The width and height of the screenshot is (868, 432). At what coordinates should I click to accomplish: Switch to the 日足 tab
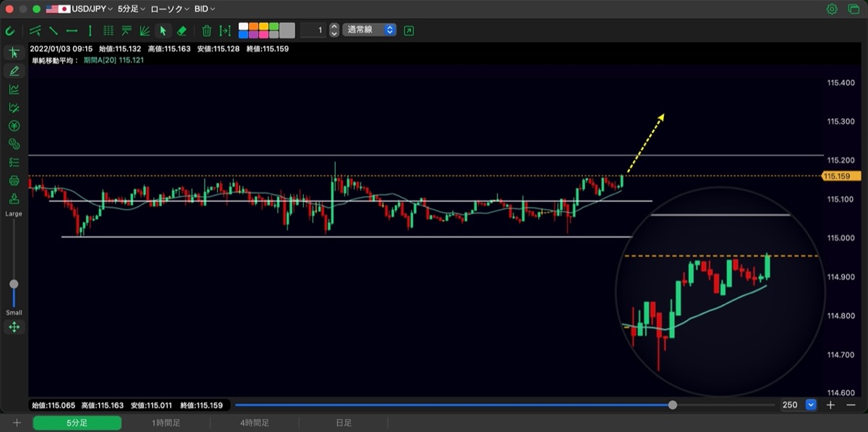[x=344, y=423]
